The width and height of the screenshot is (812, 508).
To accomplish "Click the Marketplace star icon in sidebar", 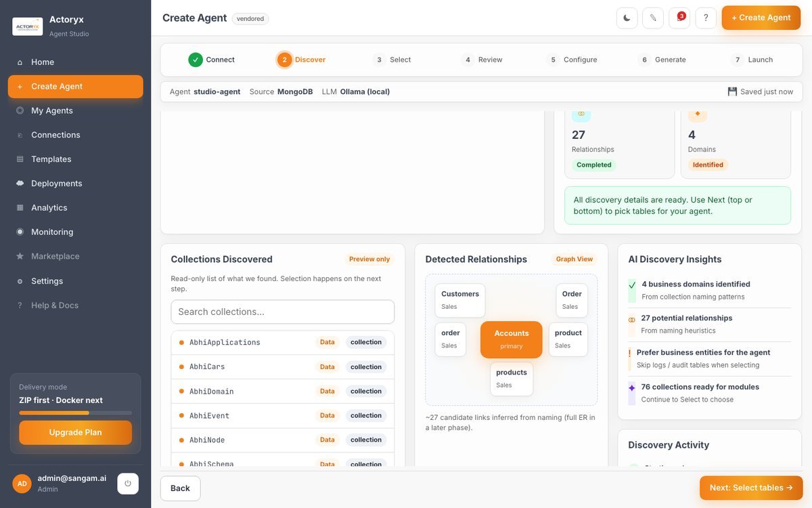I will [x=20, y=256].
